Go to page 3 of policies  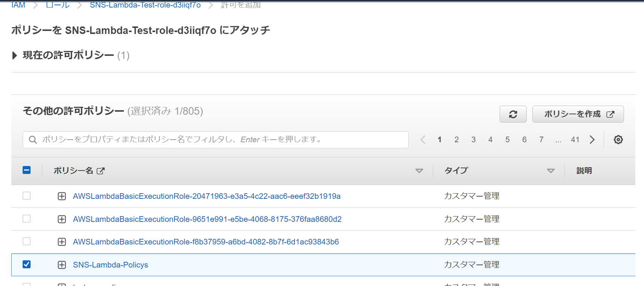point(474,140)
